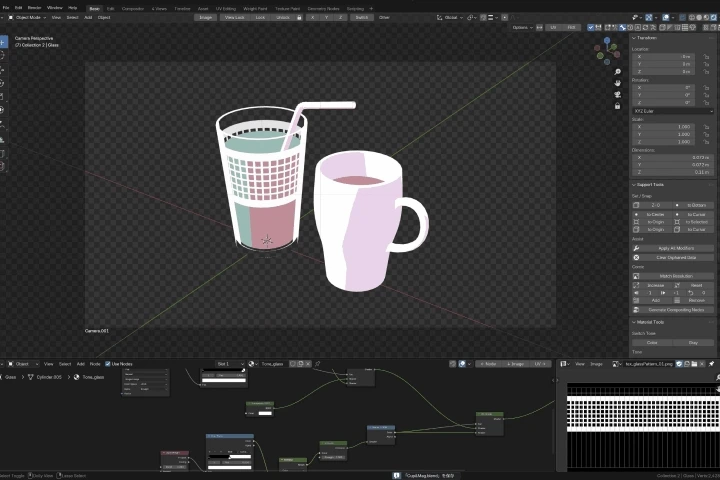Toggle camera view icon

pyautogui.click(x=618, y=95)
